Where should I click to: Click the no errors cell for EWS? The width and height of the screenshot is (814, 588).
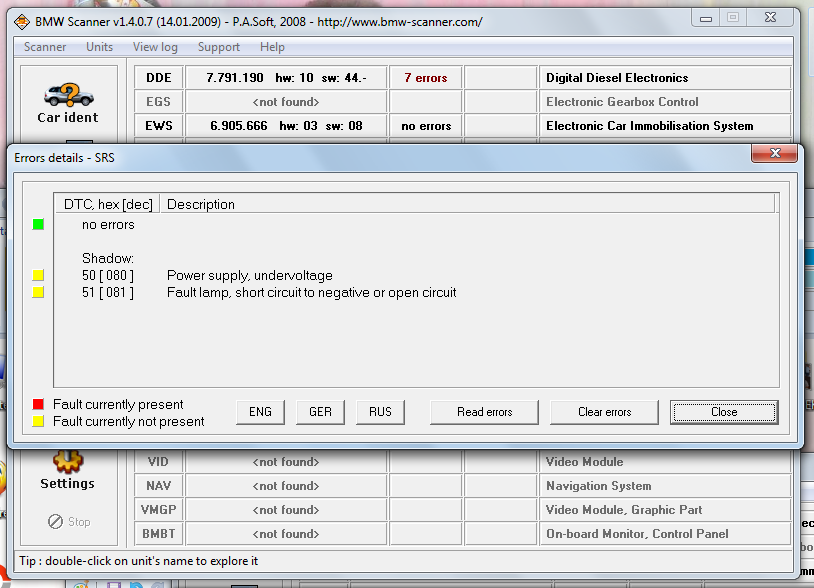(426, 126)
